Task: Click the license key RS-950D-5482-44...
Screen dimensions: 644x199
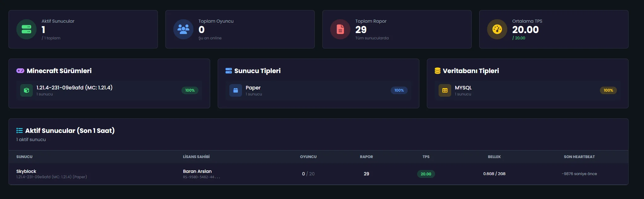Action: (x=201, y=177)
